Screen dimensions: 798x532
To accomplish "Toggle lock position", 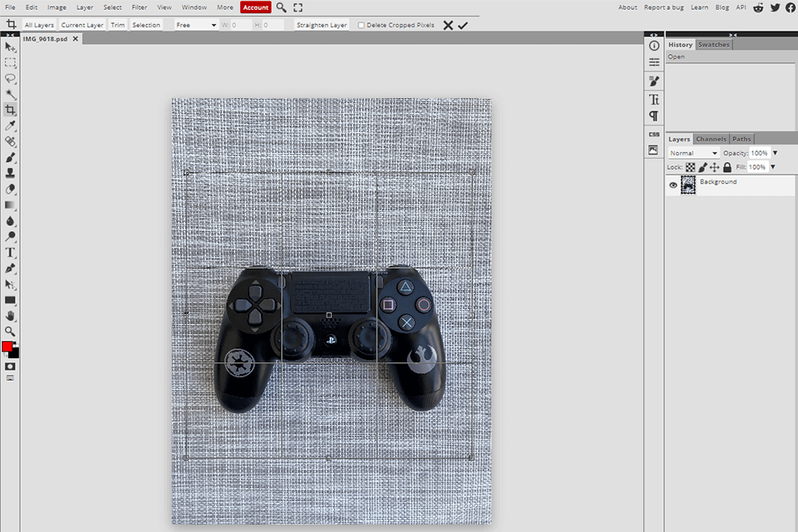I will [715, 167].
